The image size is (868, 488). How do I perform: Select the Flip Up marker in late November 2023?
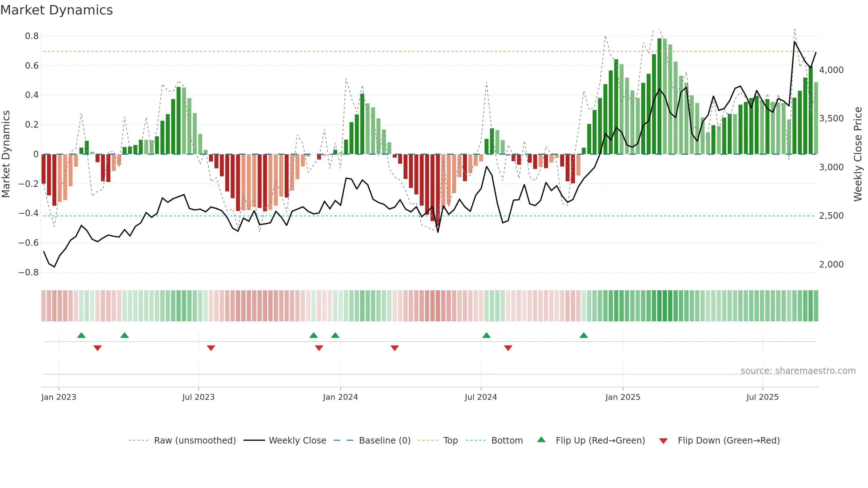314,335
